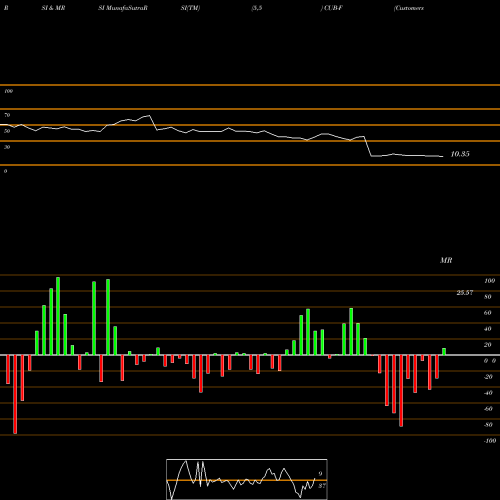Viewport: 500px width, 500px height.
Task: Click the -100 label on MR axis
Action: pyautogui.click(x=490, y=441)
